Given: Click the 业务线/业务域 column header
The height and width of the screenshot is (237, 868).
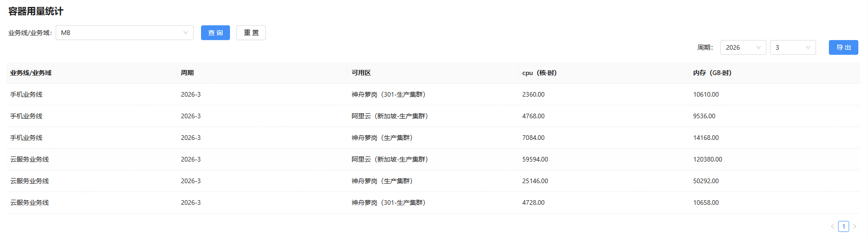Looking at the screenshot, I should (31, 73).
